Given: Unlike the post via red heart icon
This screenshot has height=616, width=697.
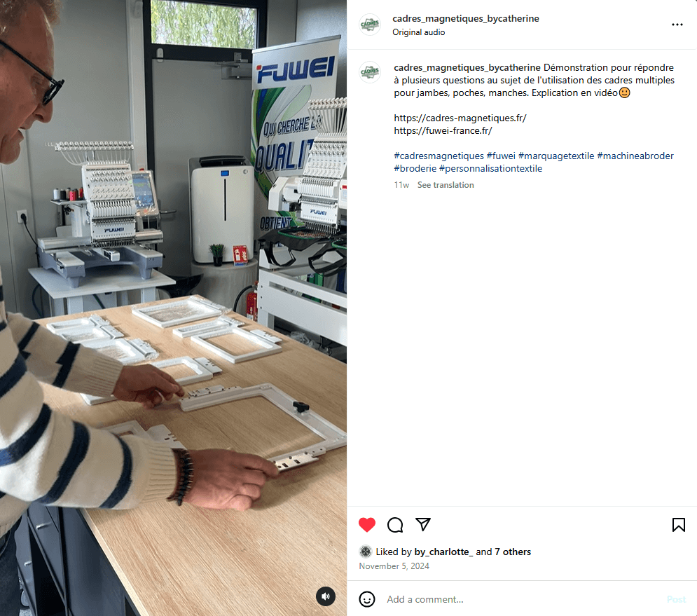Looking at the screenshot, I should pyautogui.click(x=367, y=525).
